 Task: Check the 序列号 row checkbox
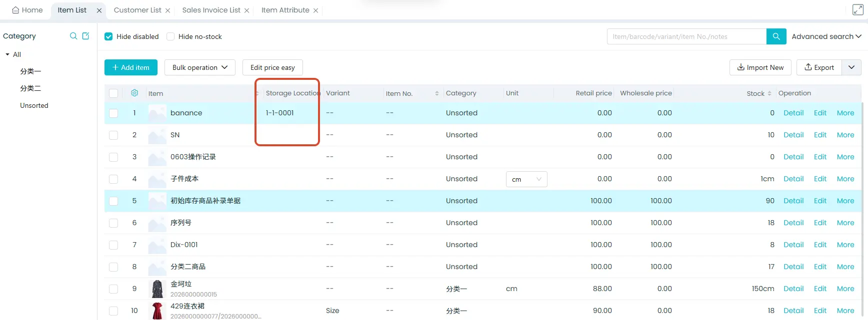(113, 223)
